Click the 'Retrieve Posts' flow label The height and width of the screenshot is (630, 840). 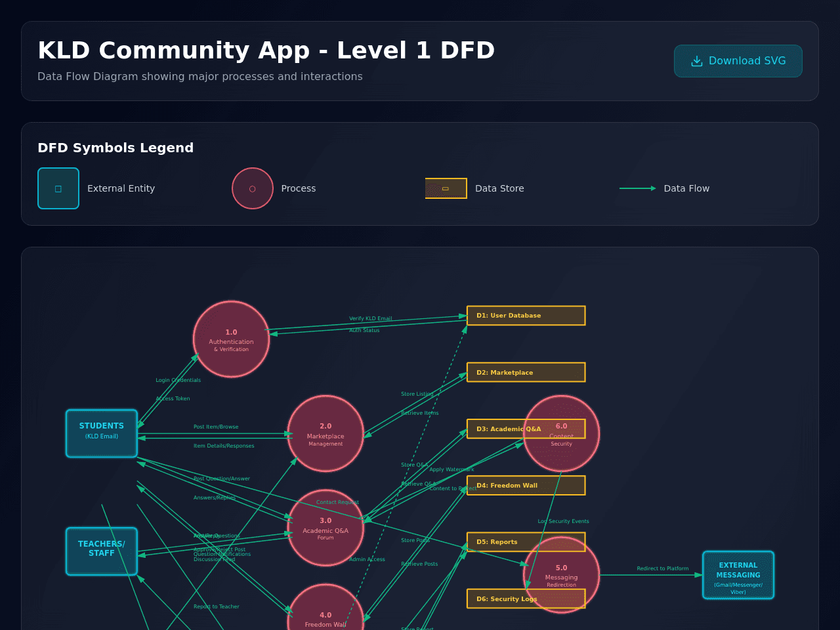[419, 564]
